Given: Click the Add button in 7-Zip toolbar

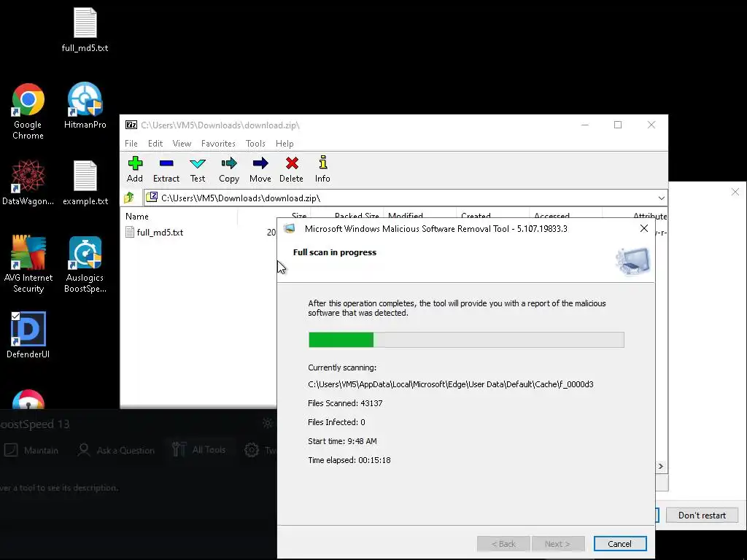Looking at the screenshot, I should tap(135, 169).
